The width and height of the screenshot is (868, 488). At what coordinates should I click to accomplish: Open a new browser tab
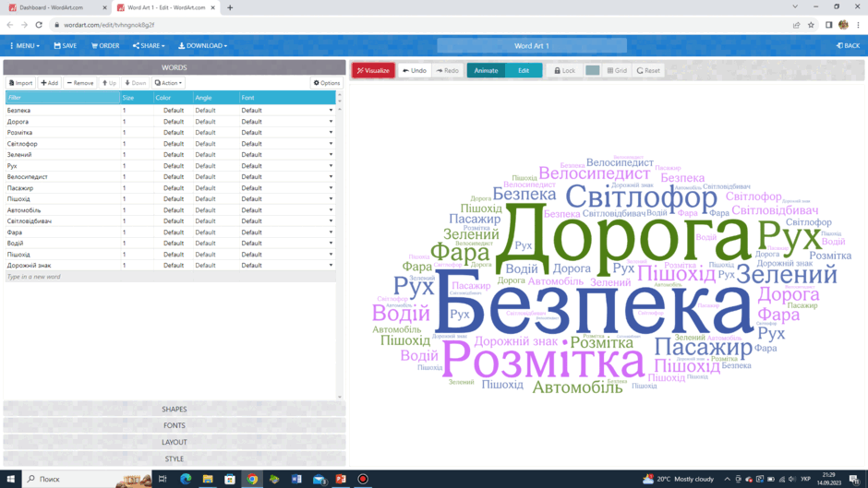(x=230, y=7)
